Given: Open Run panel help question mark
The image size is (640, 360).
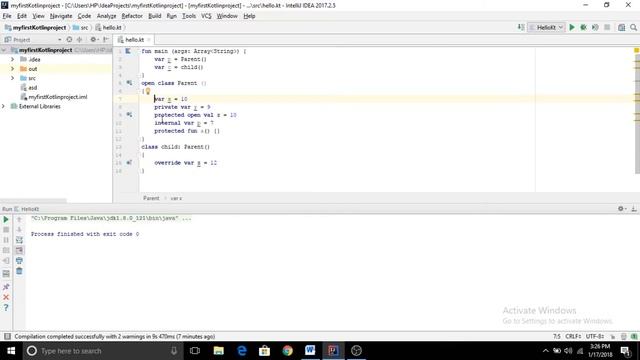Looking at the screenshot, I should tap(6, 308).
